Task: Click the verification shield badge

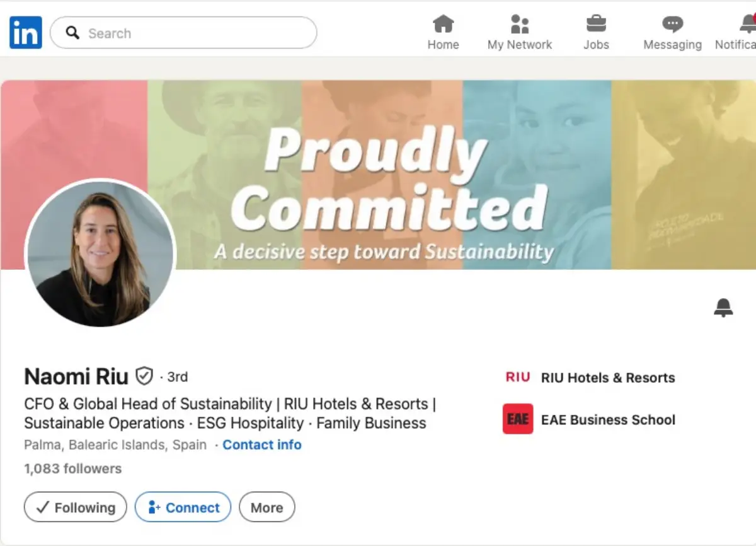Action: pos(145,376)
